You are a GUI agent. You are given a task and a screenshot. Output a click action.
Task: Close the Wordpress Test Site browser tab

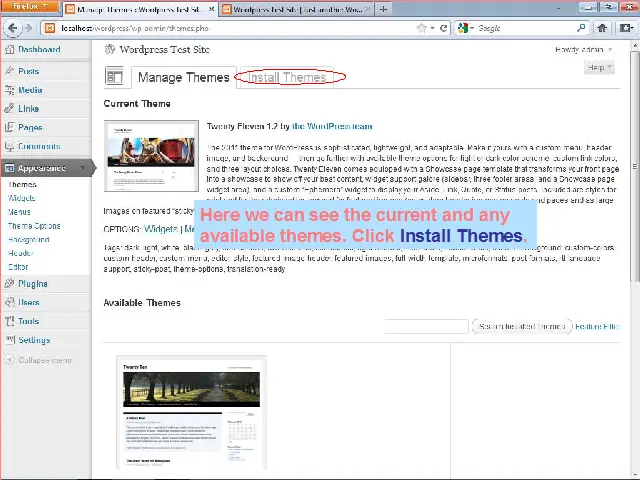tap(367, 9)
